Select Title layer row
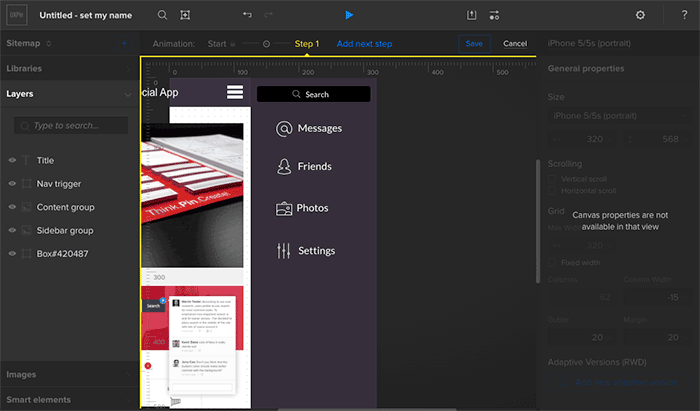The width and height of the screenshot is (700, 411). pyautogui.click(x=69, y=160)
